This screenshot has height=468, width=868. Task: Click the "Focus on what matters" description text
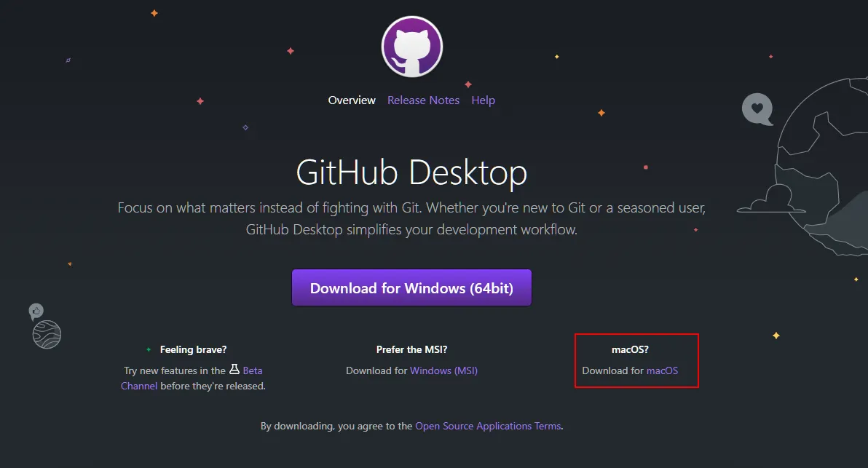point(411,218)
